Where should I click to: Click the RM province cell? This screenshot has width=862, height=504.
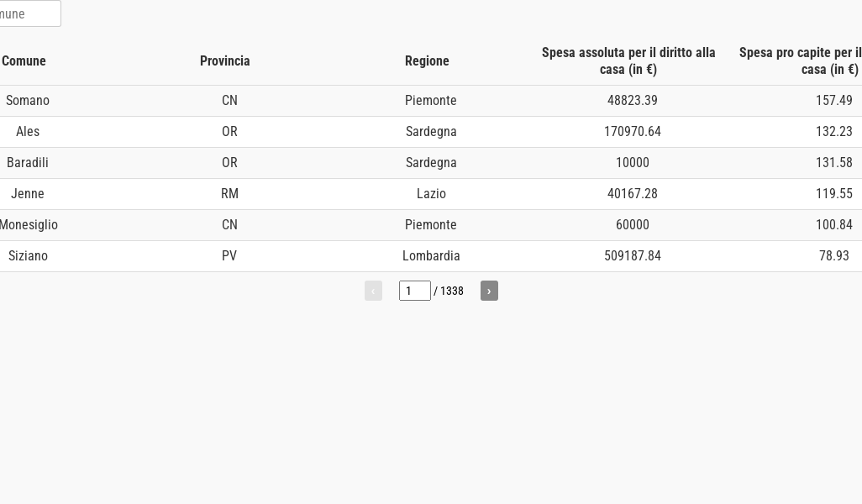[x=229, y=193]
